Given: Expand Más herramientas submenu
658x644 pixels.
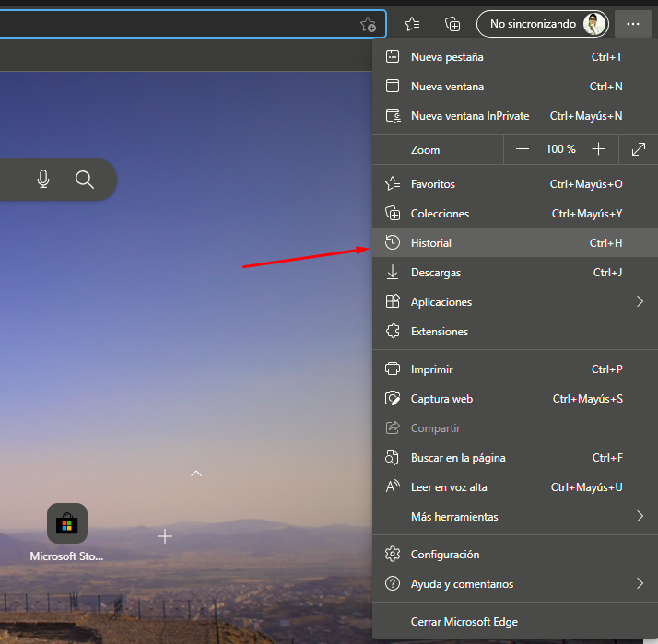Looking at the screenshot, I should click(640, 516).
